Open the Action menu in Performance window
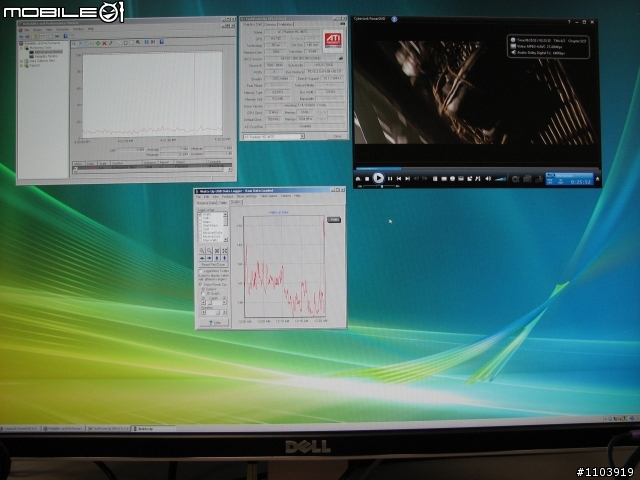640x480 pixels. point(38,30)
